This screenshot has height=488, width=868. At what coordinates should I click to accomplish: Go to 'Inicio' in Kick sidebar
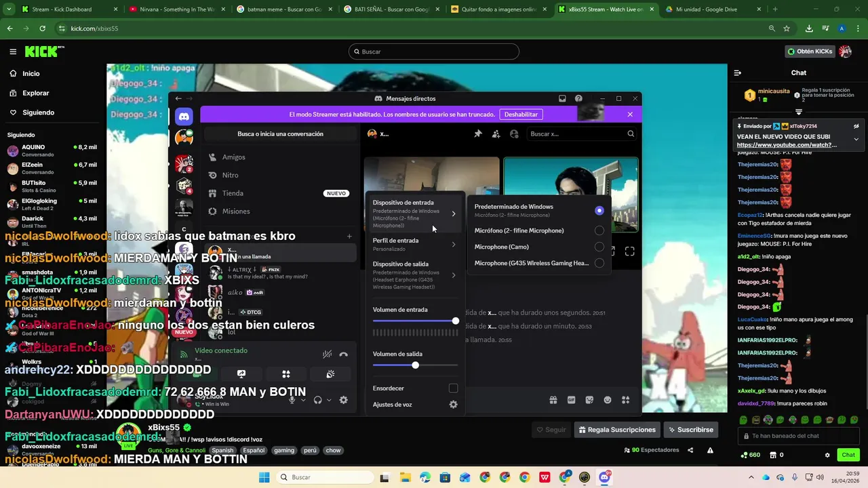[x=52, y=73]
